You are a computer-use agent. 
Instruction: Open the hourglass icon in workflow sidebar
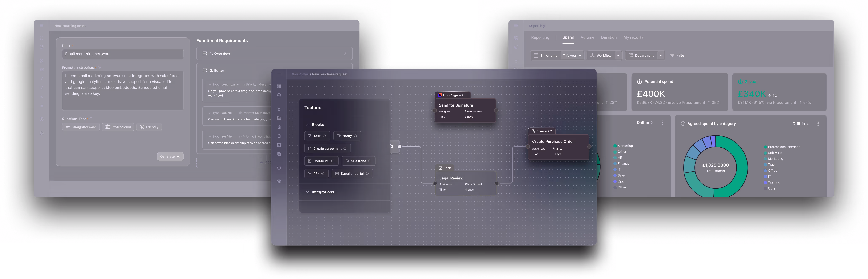(x=279, y=109)
